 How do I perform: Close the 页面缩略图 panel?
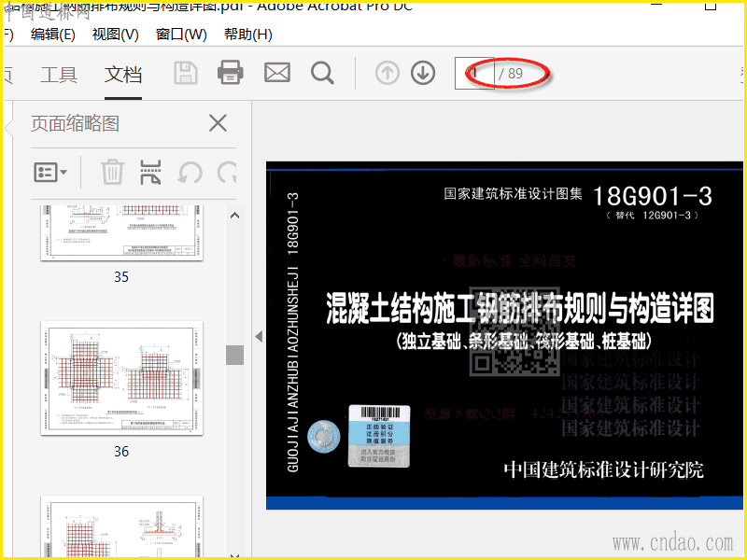[x=218, y=123]
